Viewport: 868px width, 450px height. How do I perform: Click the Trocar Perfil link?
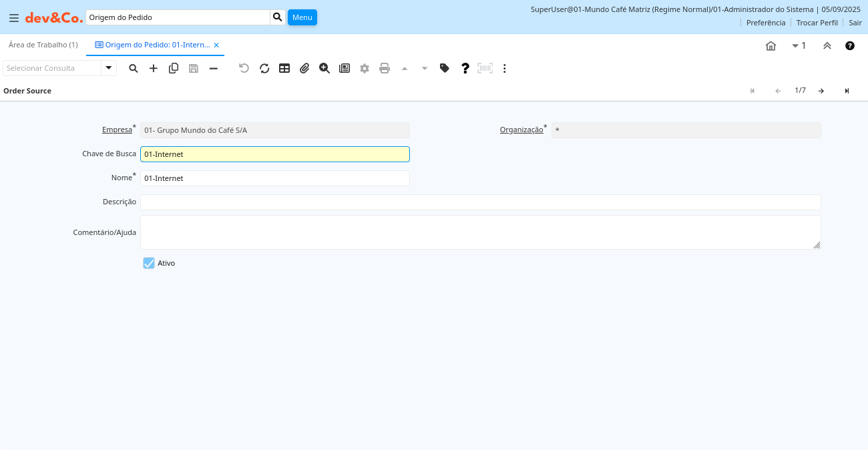(817, 23)
